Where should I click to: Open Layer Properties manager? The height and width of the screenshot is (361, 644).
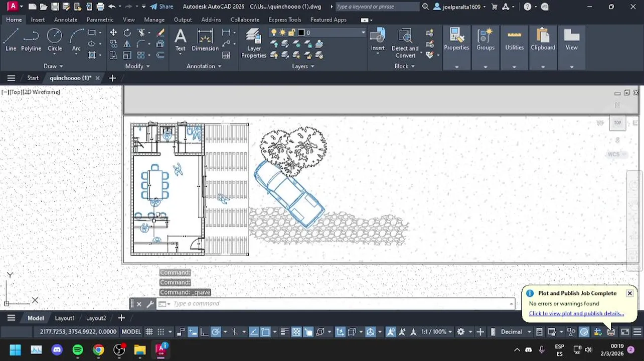[254, 44]
